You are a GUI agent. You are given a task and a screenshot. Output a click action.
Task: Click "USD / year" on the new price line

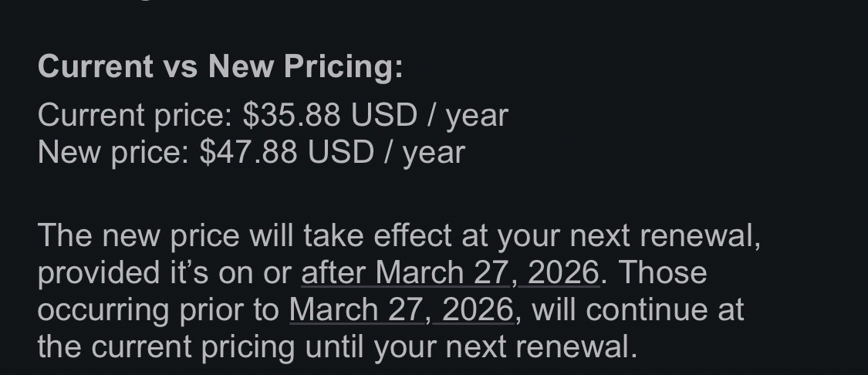pyautogui.click(x=386, y=152)
